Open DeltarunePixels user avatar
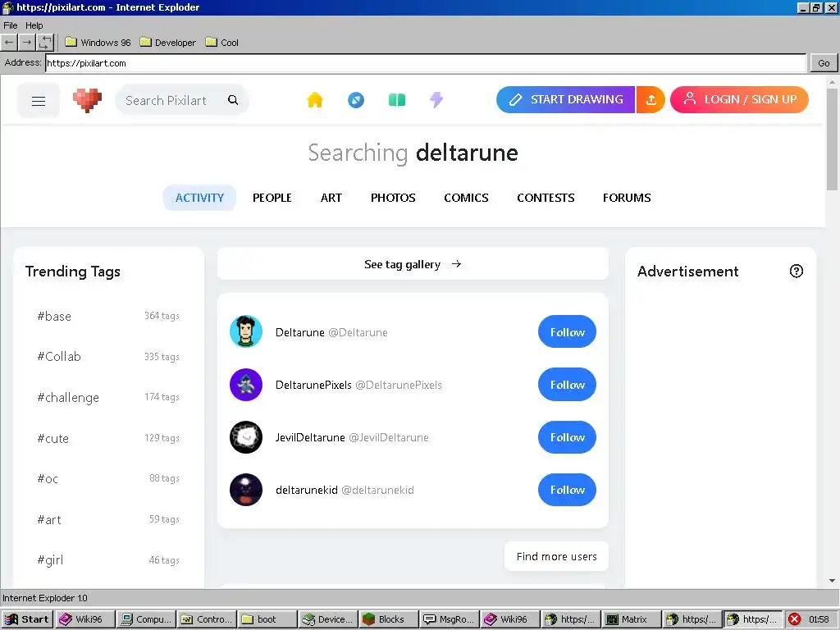Viewport: 840px width, 630px height. coord(246,385)
